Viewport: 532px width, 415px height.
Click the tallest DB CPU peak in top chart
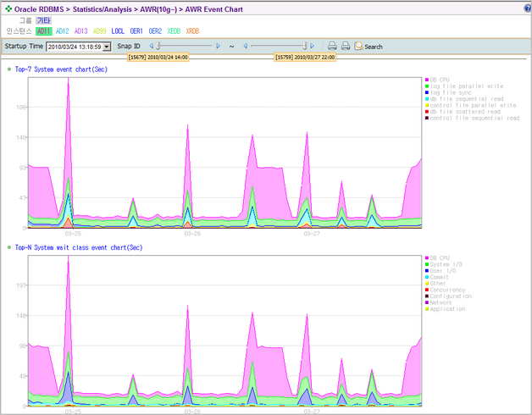[x=69, y=80]
